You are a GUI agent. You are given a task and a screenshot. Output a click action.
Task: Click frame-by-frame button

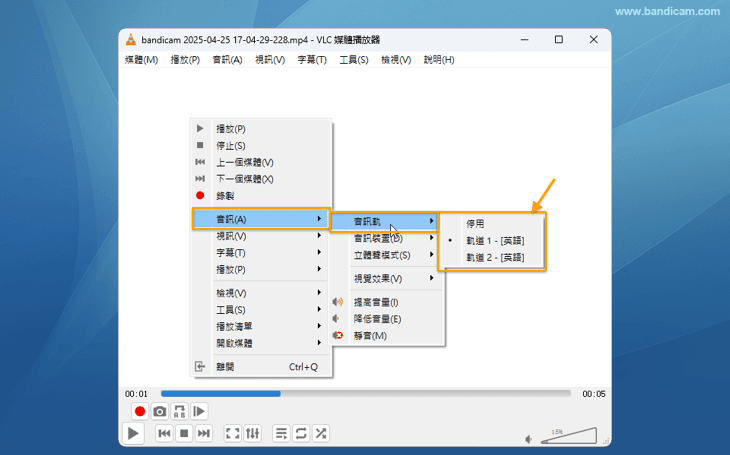click(199, 411)
